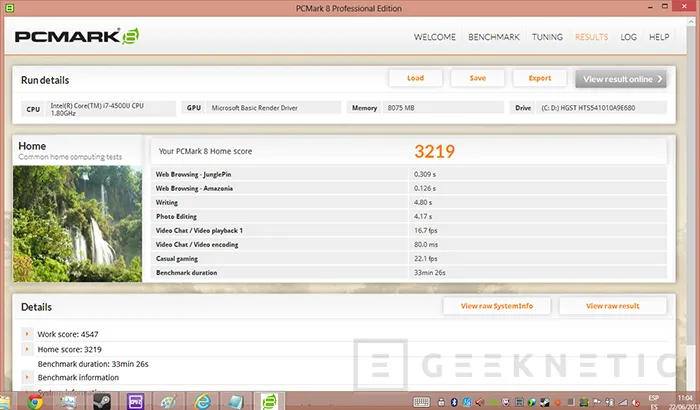Click the Writing result row
The image size is (700, 410).
(x=409, y=202)
